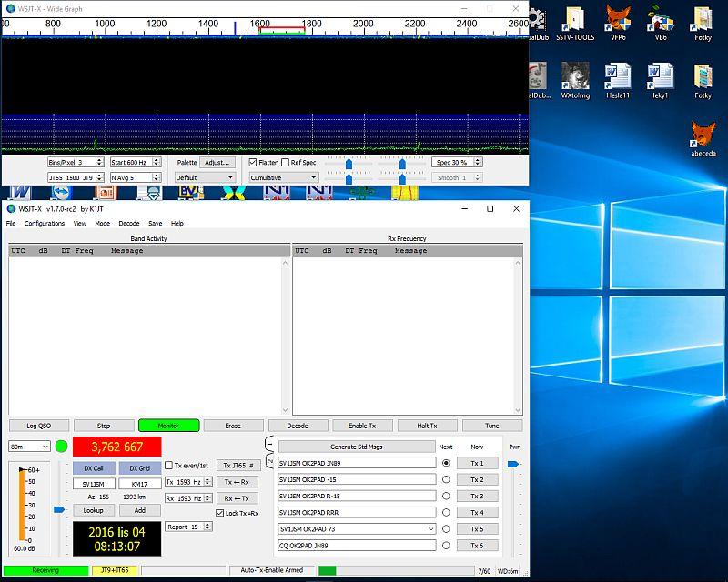Open the VFP6 fox desktop icon
This screenshot has height=582, width=728.
coord(618,24)
